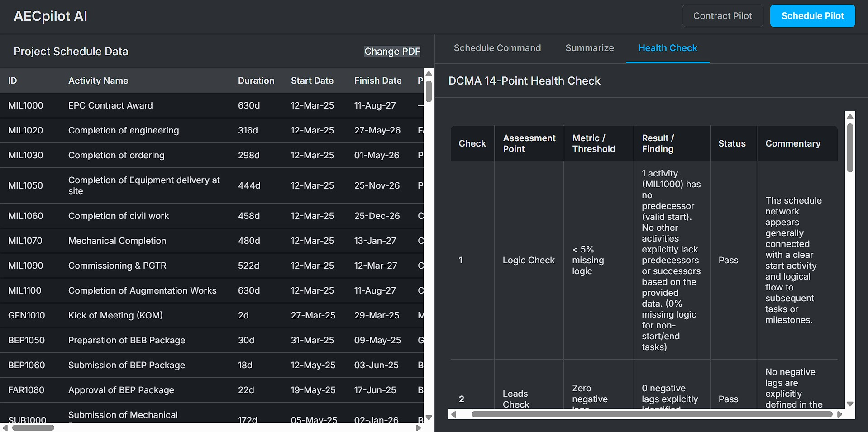Open the Summarize tab
Image resolution: width=868 pixels, height=432 pixels.
point(589,48)
